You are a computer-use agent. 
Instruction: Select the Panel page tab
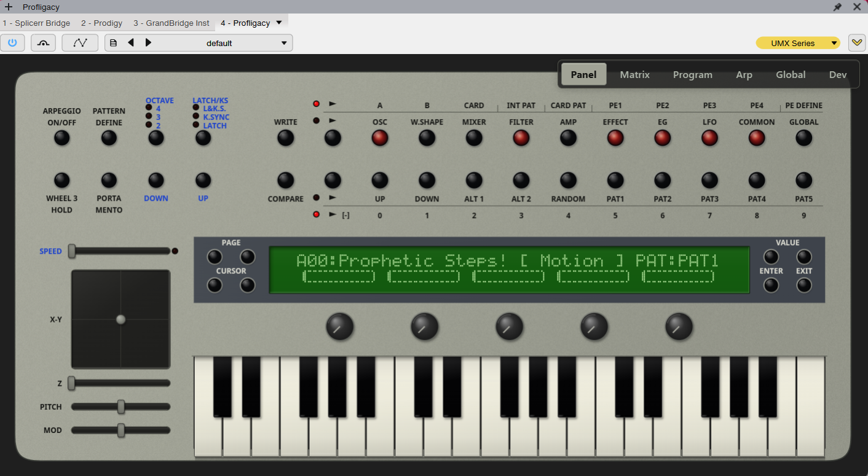(x=583, y=74)
